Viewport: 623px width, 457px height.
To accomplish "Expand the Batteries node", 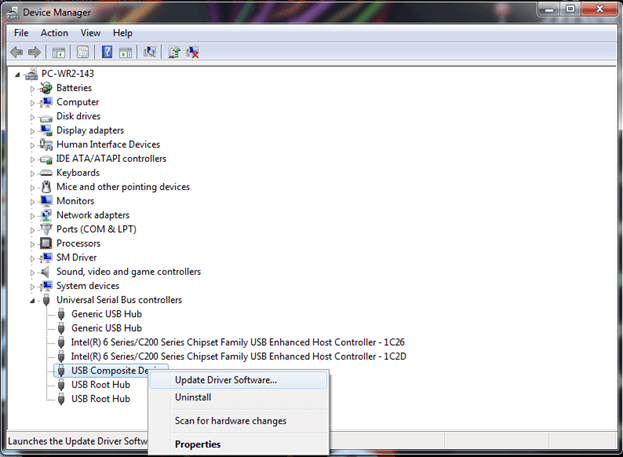I will [x=33, y=89].
